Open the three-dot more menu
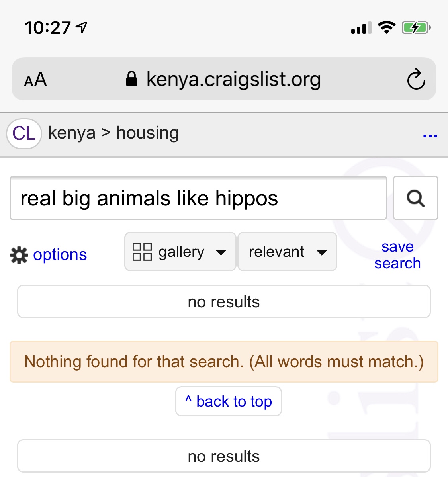448x477 pixels. (x=430, y=136)
